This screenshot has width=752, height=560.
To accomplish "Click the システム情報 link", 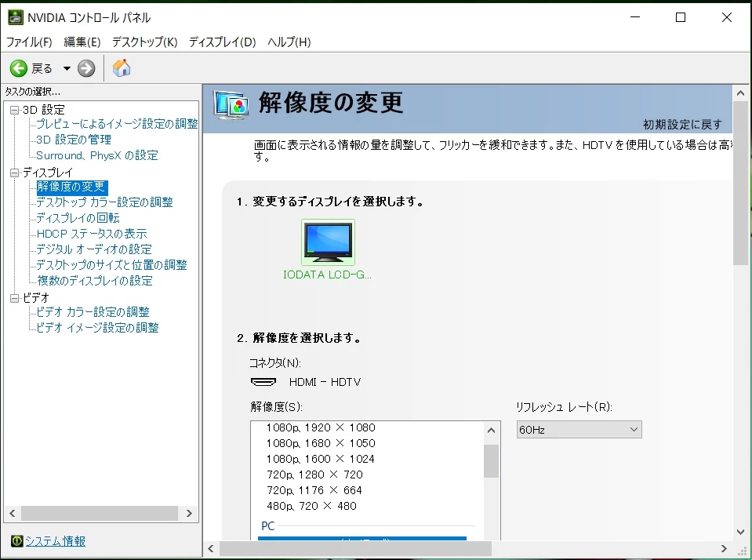I will (55, 541).
